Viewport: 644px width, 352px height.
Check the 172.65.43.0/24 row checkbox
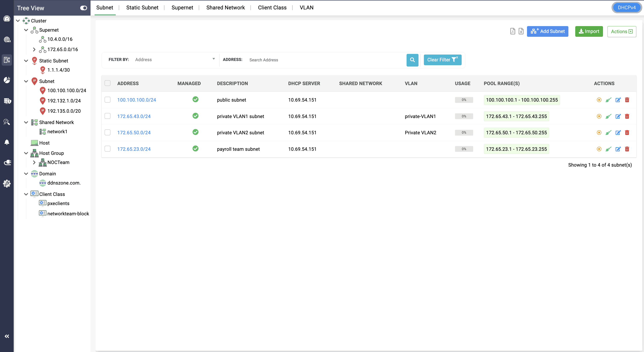pyautogui.click(x=107, y=116)
